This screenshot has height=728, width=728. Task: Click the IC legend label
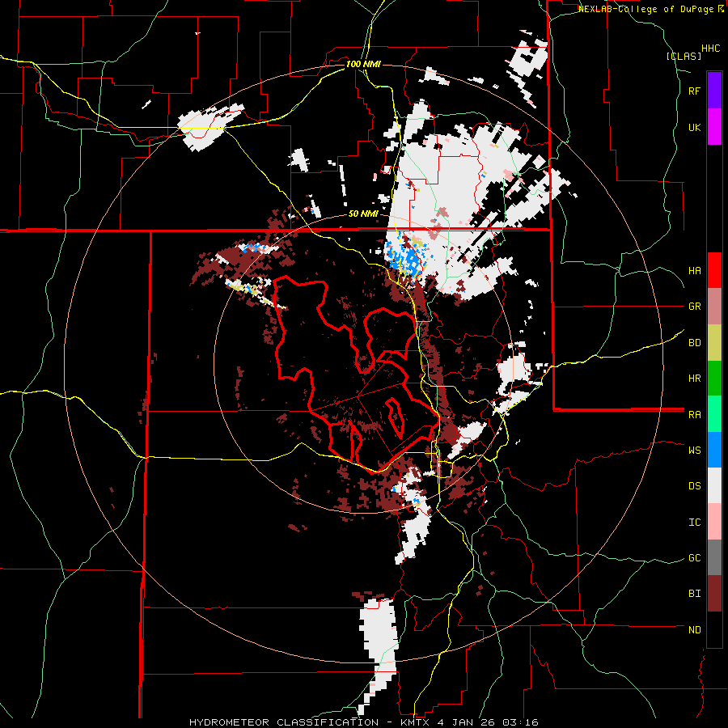[695, 523]
